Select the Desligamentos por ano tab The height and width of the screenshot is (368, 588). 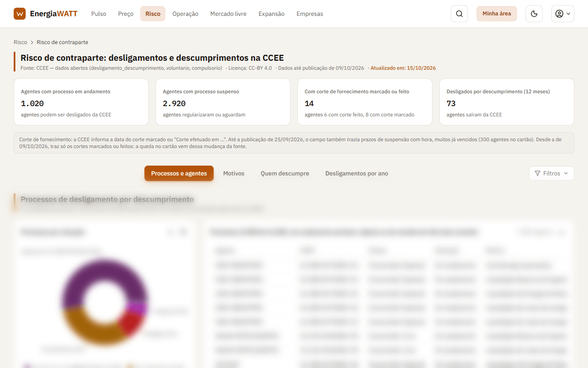tap(357, 173)
